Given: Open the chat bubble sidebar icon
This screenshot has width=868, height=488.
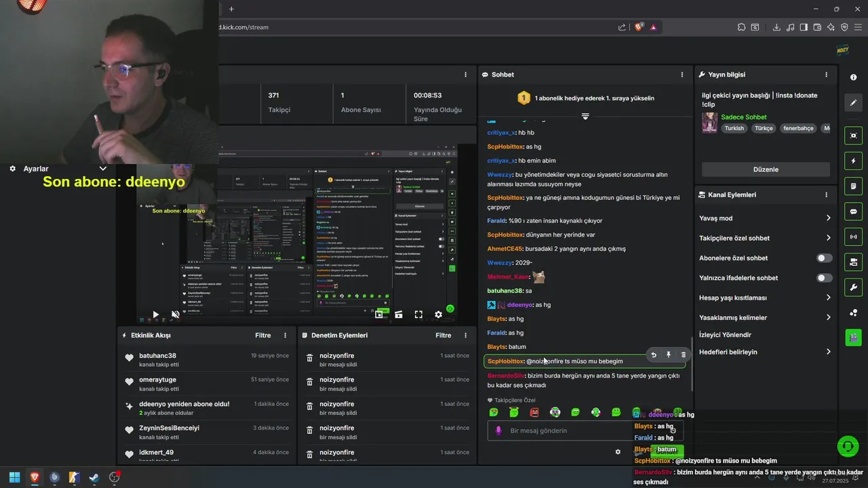Looking at the screenshot, I should tap(853, 211).
